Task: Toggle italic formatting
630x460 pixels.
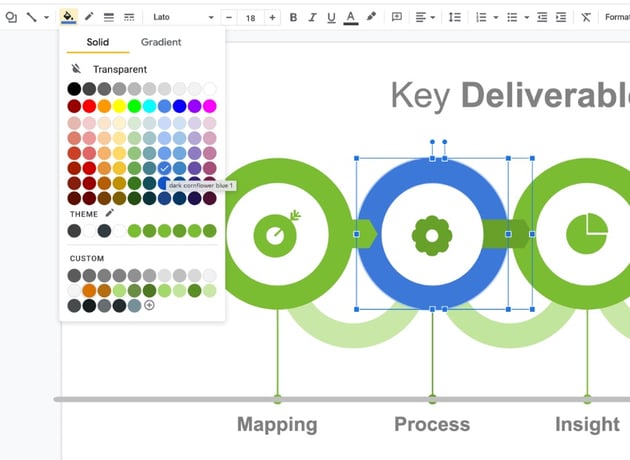Action: tap(312, 17)
